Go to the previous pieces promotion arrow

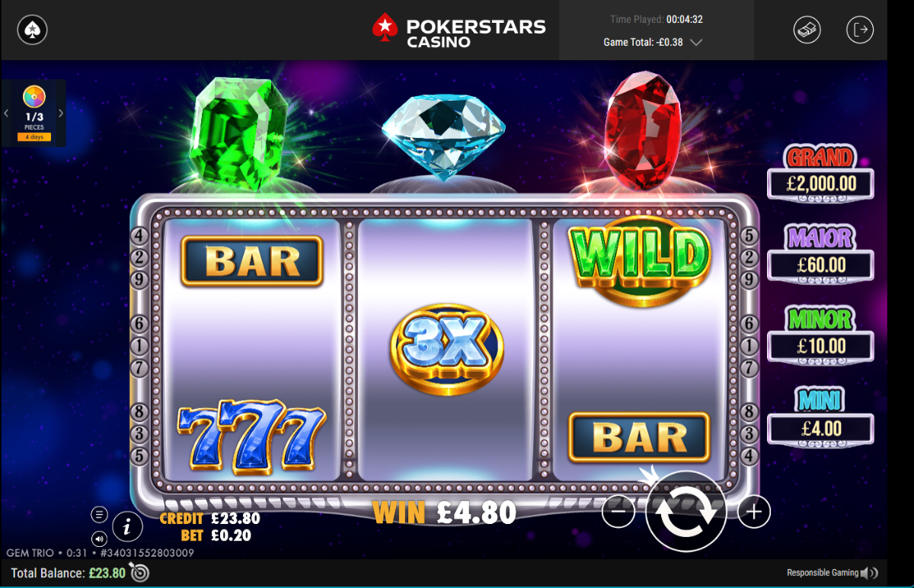pos(6,113)
